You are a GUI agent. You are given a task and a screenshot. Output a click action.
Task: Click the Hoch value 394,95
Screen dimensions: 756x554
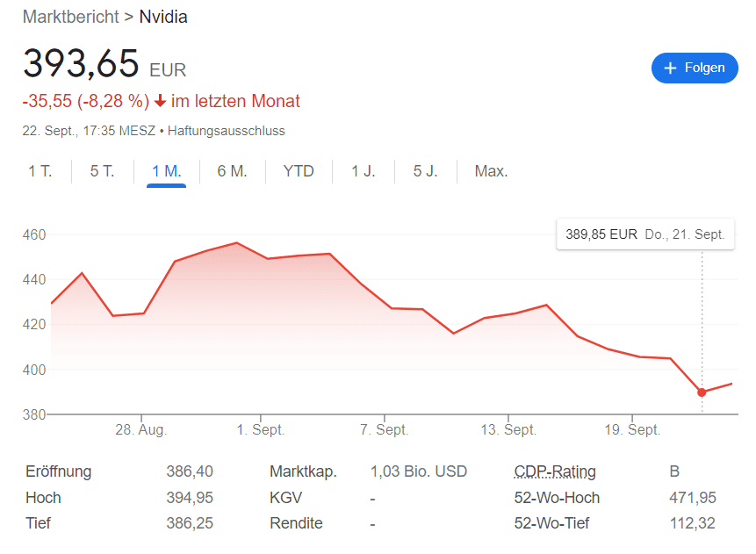click(190, 497)
